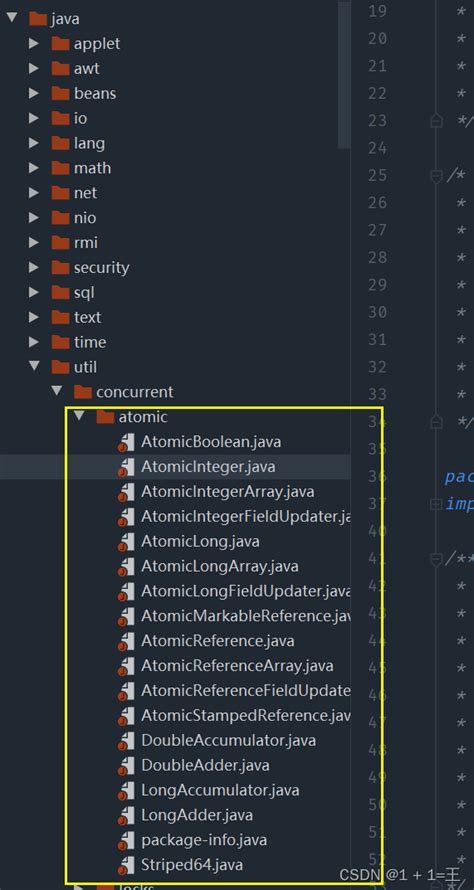Expand the folded imports at line 37

pyautogui.click(x=436, y=503)
